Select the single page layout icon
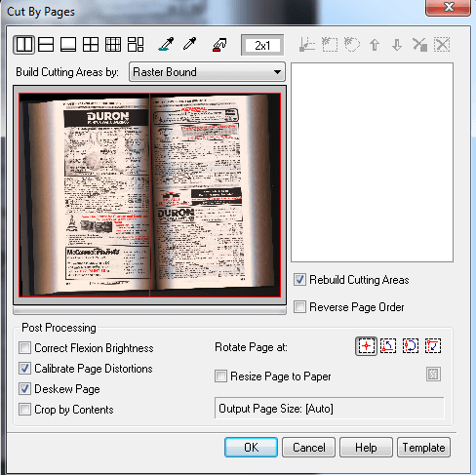 tap(68, 45)
